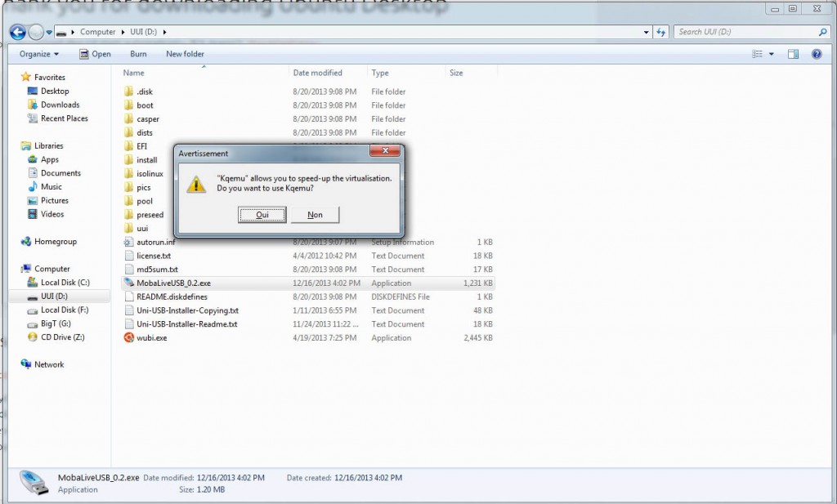
Task: Open the Organize menu
Action: (x=39, y=54)
